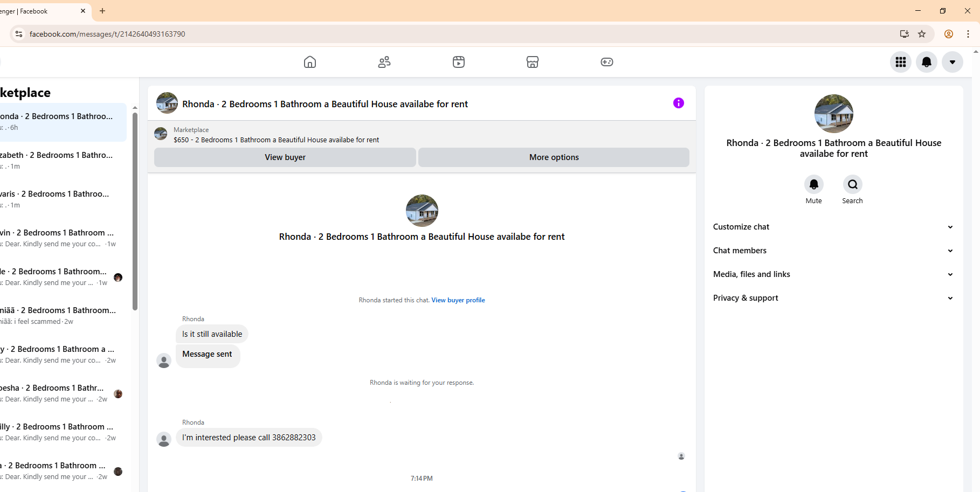The height and width of the screenshot is (492, 980).
Task: Open the Video (Watch) icon
Action: [x=459, y=62]
